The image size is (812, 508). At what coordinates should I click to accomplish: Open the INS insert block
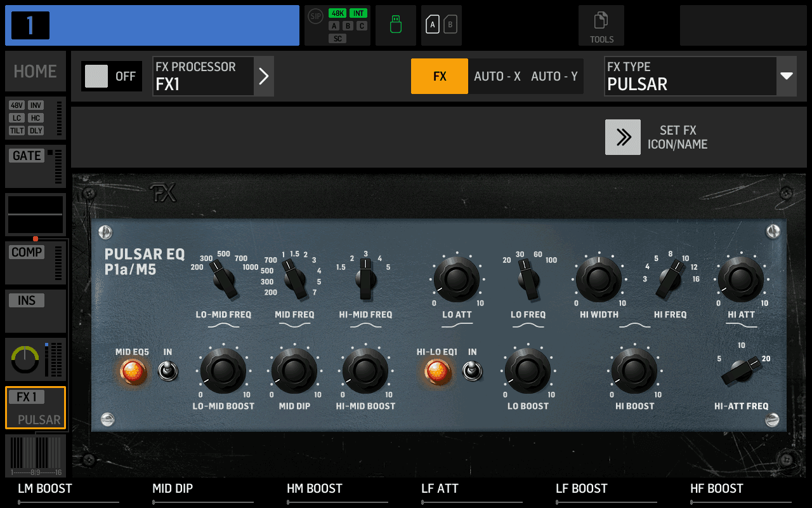pos(36,311)
